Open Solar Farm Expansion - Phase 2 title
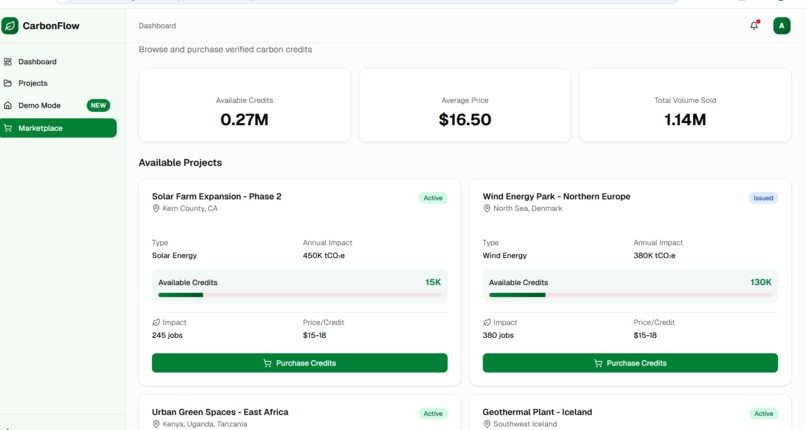 216,196
